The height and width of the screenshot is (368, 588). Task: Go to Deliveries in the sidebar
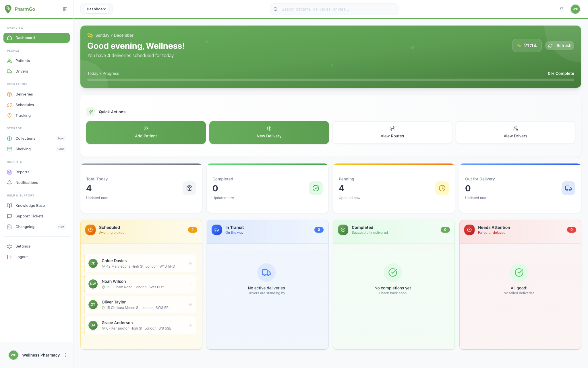tap(24, 94)
